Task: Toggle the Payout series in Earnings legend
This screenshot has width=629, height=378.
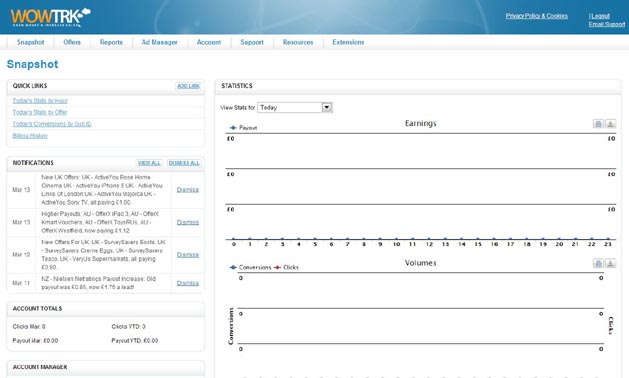Action: [x=243, y=128]
